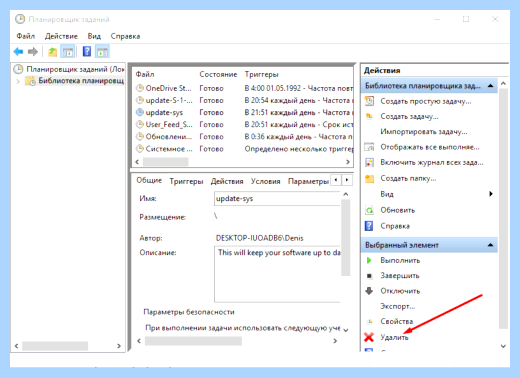
Task: Switch to the Триггеры tab
Action: 186,181
